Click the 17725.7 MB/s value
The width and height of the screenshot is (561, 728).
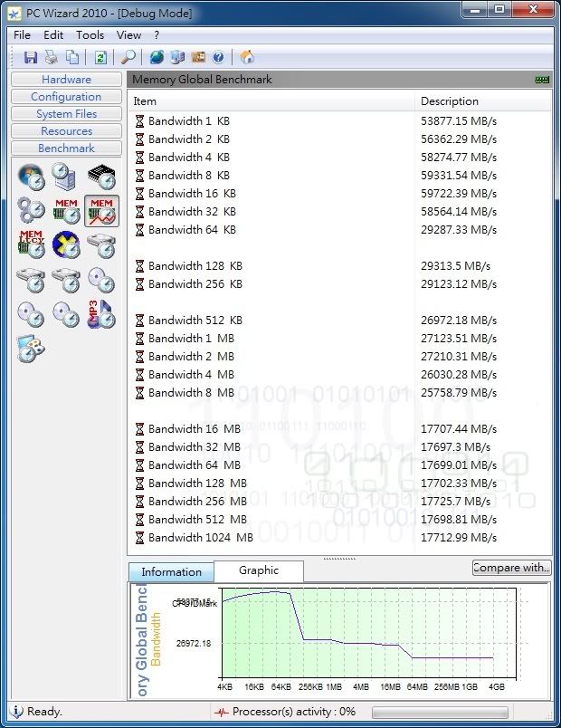coord(455,502)
